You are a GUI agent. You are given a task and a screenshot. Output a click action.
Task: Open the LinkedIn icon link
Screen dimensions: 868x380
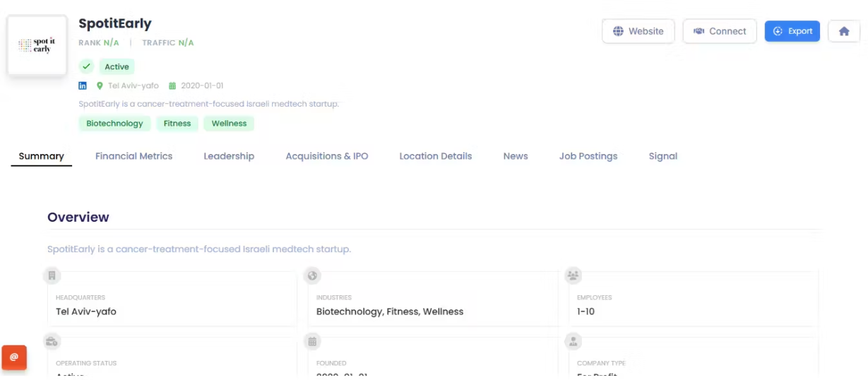click(x=83, y=85)
